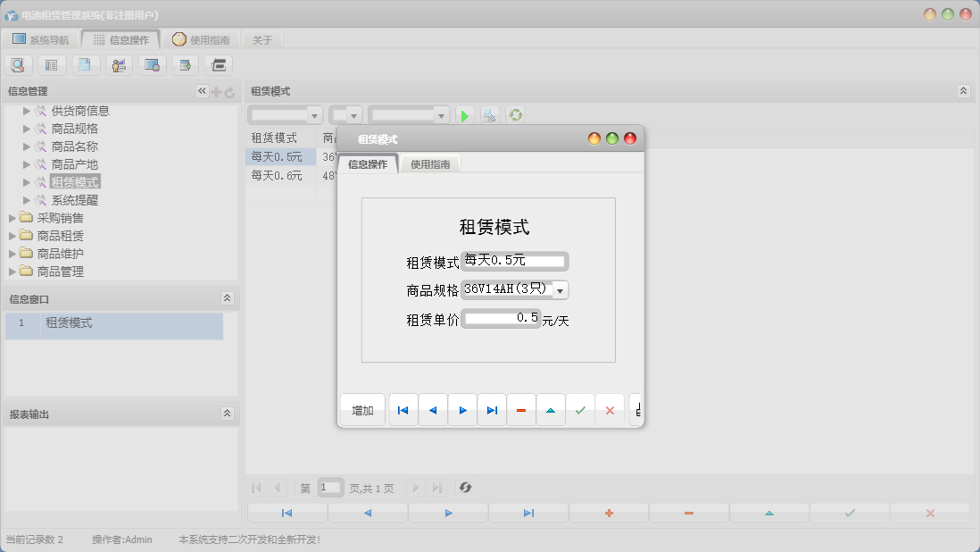Click the 租赁模式 text field in dialog

click(x=514, y=261)
